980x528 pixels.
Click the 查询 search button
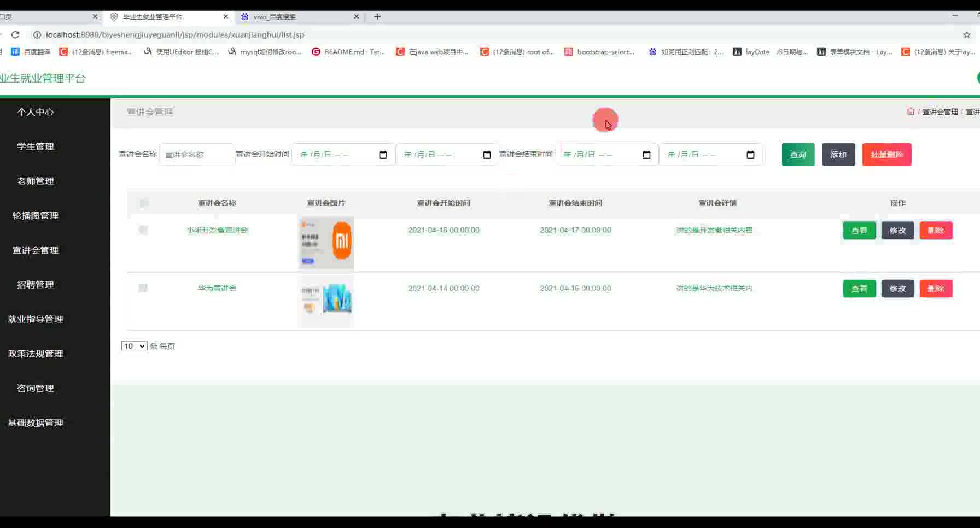(x=798, y=155)
